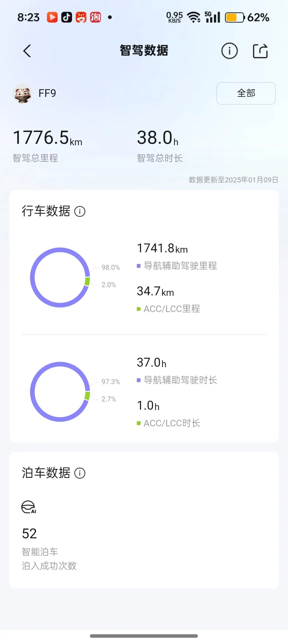Tap the green ACC/LCC里程 legend marker

coord(138,309)
